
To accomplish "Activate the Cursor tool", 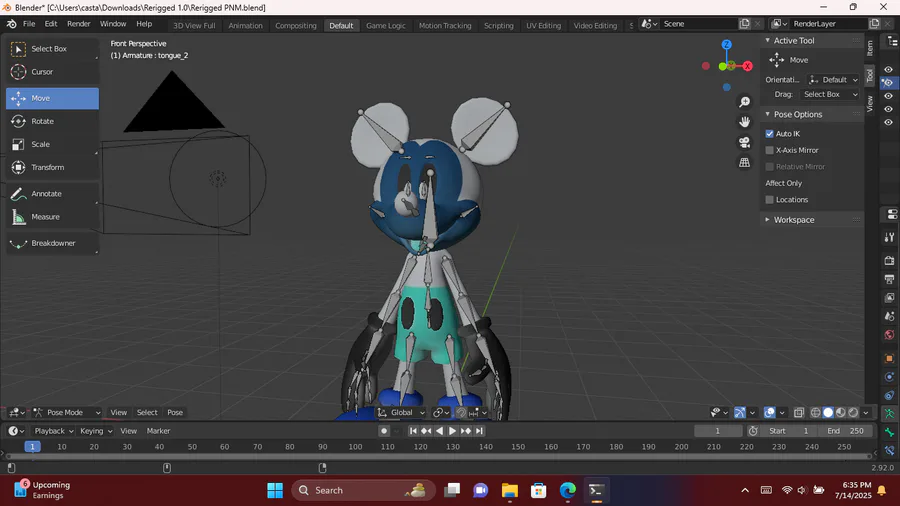I will [52, 72].
